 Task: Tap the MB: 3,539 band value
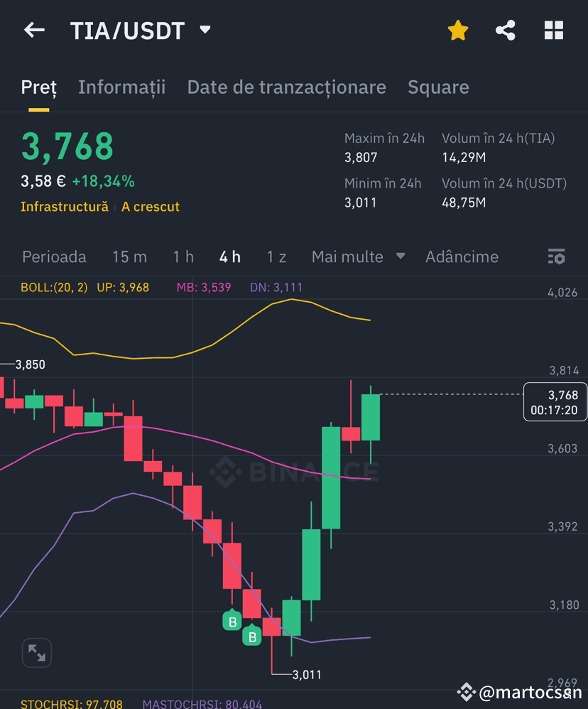[x=204, y=288]
